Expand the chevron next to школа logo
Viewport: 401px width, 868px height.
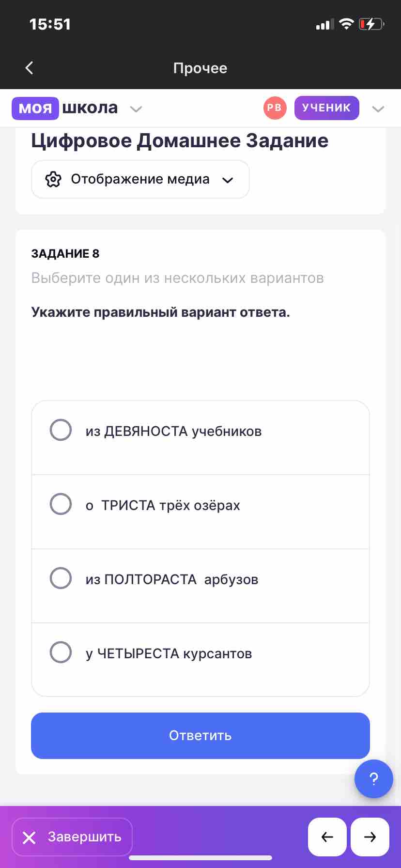click(x=136, y=109)
